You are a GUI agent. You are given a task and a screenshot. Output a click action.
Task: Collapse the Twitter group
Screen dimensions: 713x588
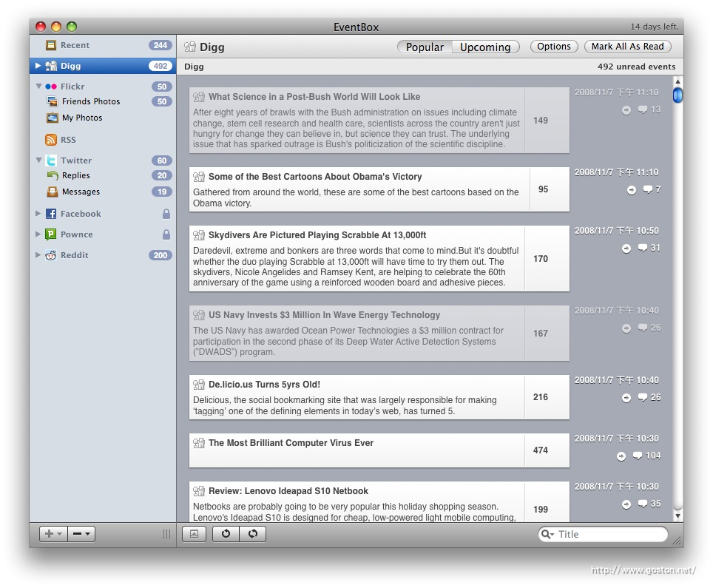coord(38,160)
